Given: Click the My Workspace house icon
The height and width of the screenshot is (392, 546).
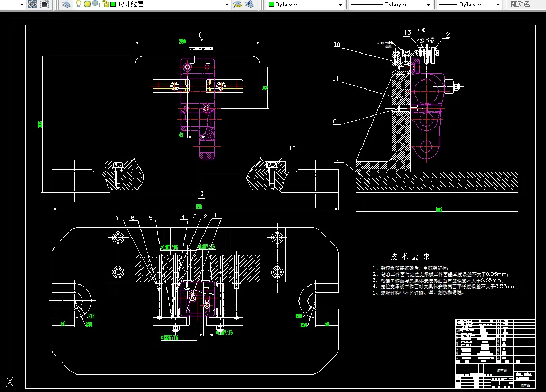Looking at the screenshot, I should point(45,5).
